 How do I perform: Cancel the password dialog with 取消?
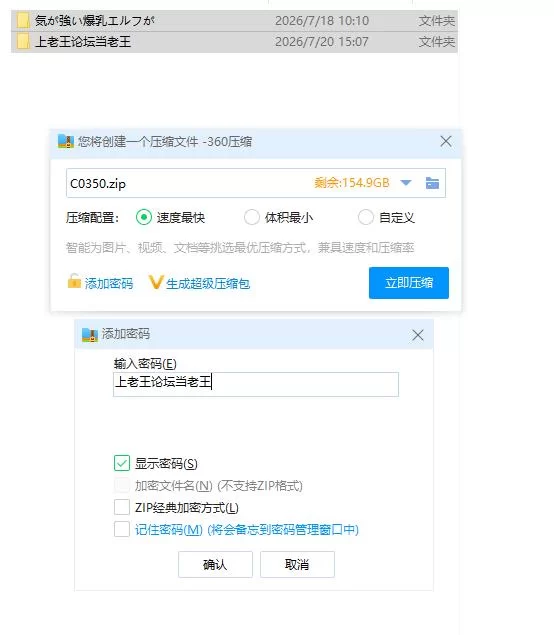[x=297, y=564]
